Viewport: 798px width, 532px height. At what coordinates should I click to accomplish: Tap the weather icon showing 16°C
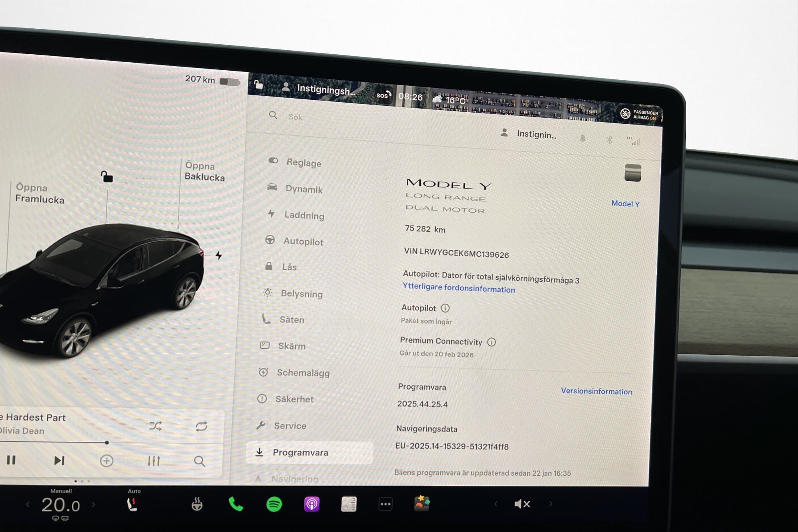437,99
